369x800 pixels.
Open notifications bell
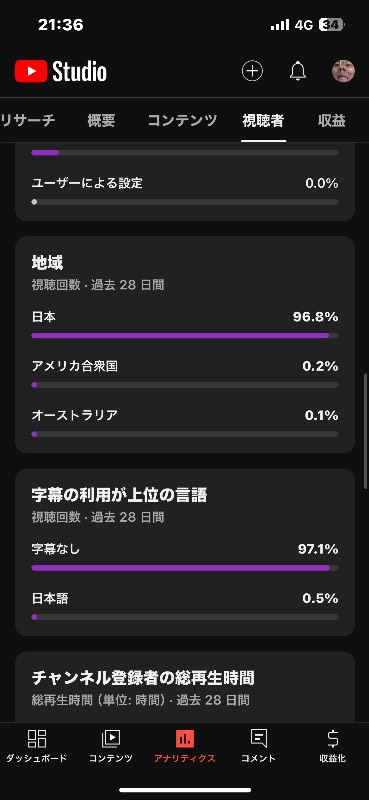pyautogui.click(x=298, y=71)
